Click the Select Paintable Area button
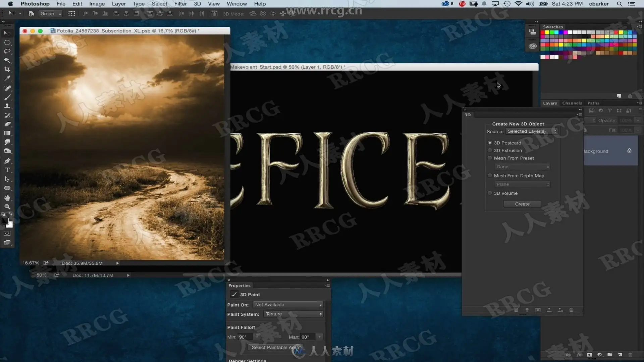The height and width of the screenshot is (362, 644). click(x=275, y=347)
